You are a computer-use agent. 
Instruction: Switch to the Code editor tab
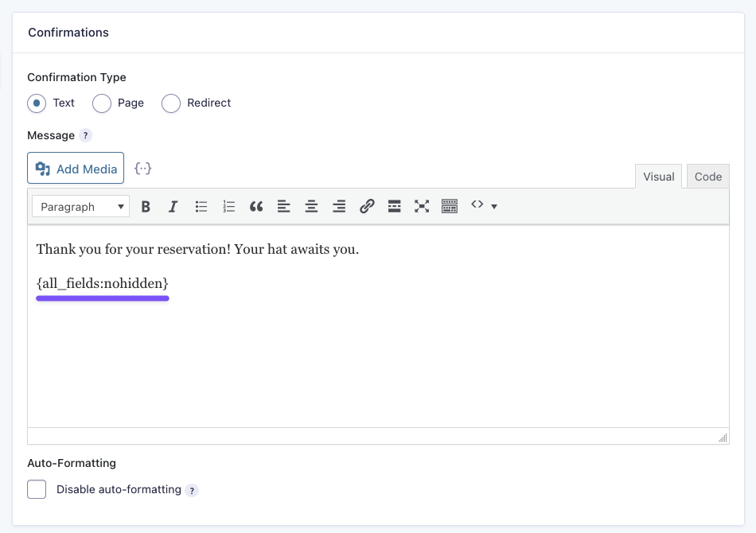pyautogui.click(x=707, y=177)
